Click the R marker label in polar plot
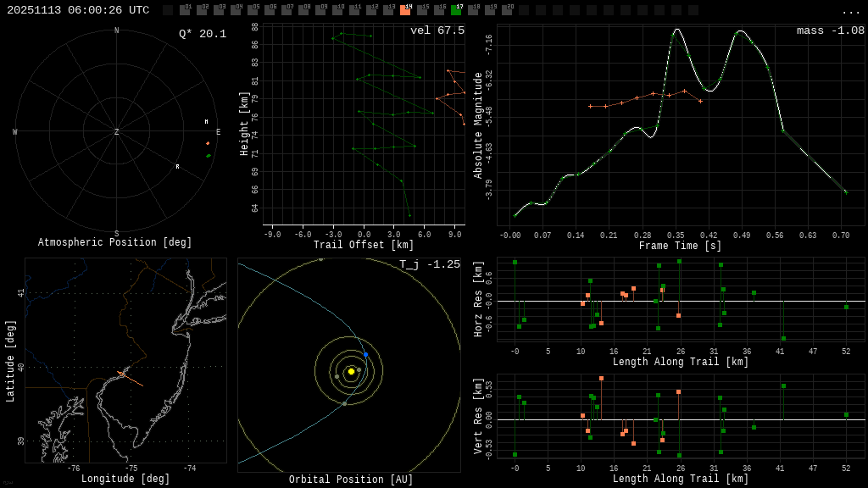The image size is (868, 488). pyautogui.click(x=177, y=167)
